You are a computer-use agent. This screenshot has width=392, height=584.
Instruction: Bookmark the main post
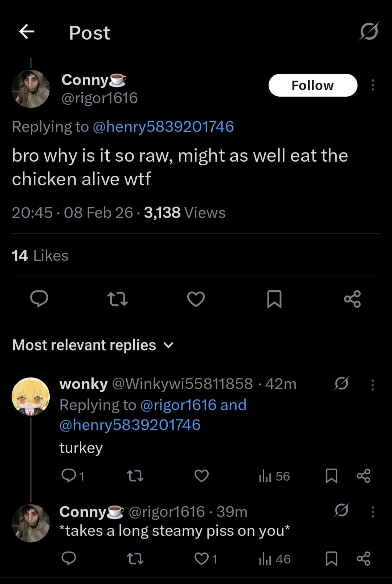(274, 299)
